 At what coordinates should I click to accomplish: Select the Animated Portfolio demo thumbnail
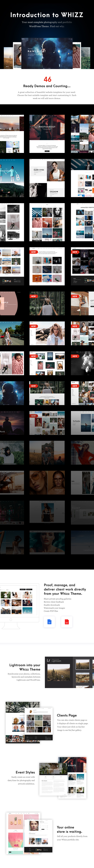tap(83, 222)
